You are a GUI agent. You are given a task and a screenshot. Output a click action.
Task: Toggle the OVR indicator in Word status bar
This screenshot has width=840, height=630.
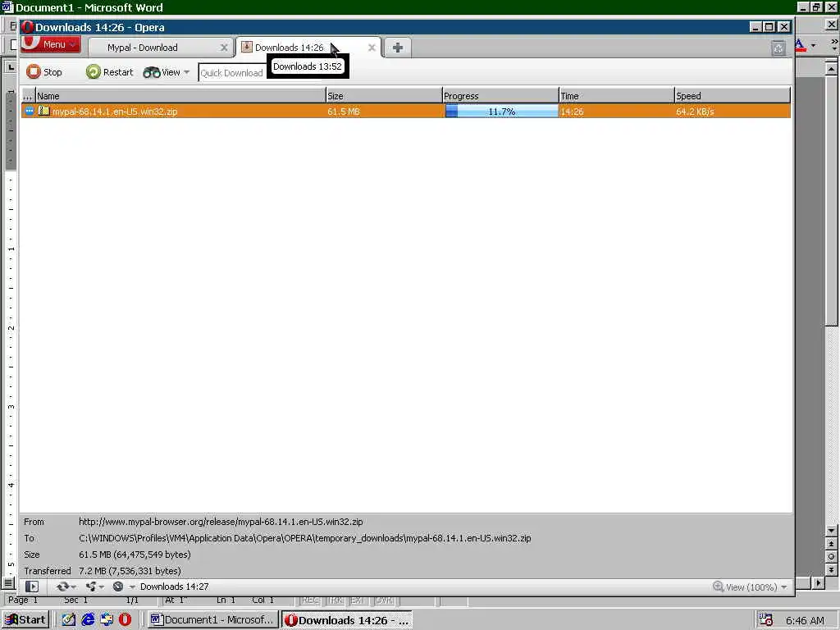point(384,600)
